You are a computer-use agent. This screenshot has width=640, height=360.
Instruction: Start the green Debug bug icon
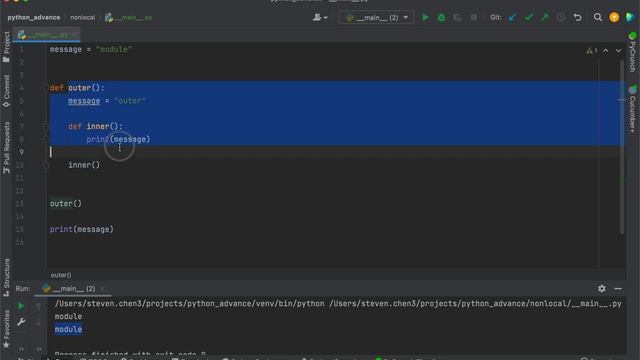tap(441, 18)
